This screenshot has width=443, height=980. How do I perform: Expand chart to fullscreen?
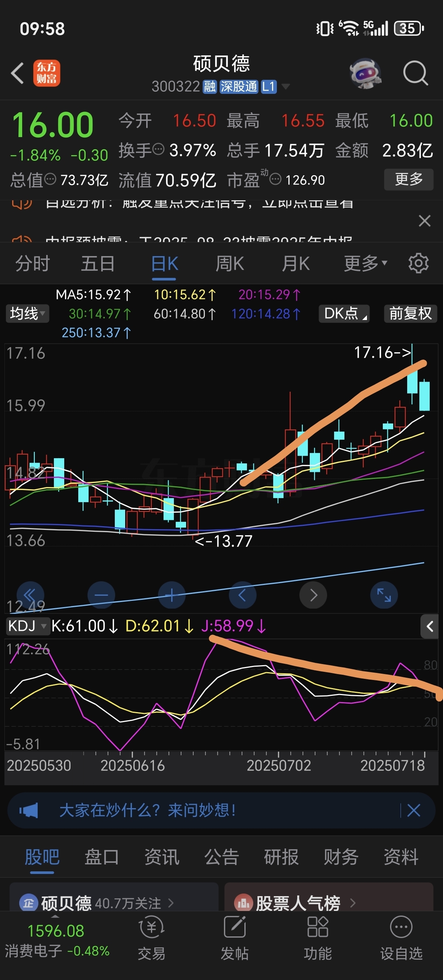[x=384, y=595]
